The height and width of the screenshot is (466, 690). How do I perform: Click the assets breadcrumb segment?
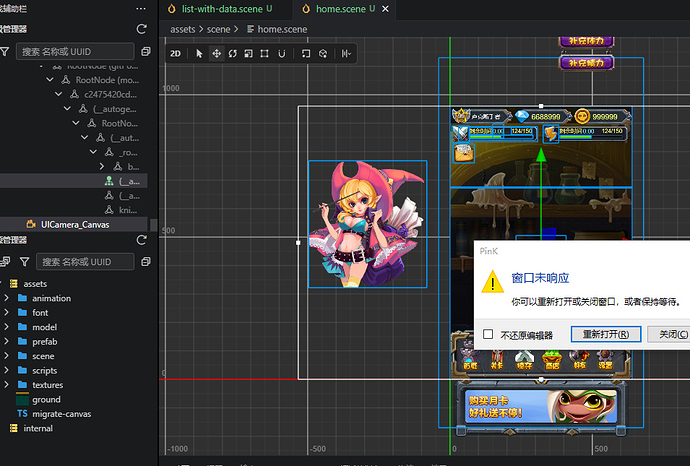tap(183, 29)
